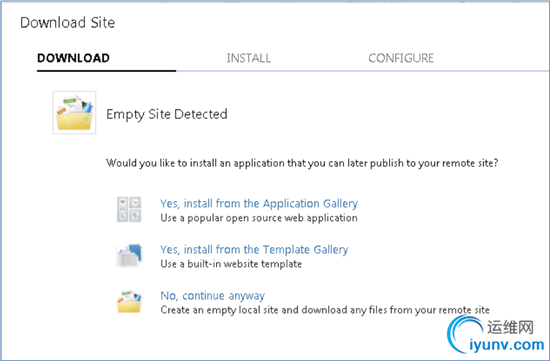This screenshot has height=361, width=550.
Task: Switch to the DOWNLOAD tab
Action: (x=73, y=58)
